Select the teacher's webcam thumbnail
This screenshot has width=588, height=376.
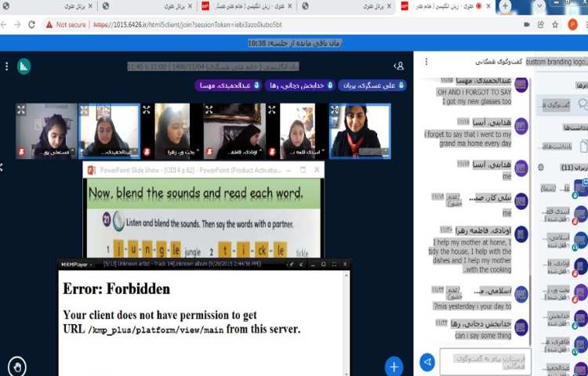[x=360, y=131]
